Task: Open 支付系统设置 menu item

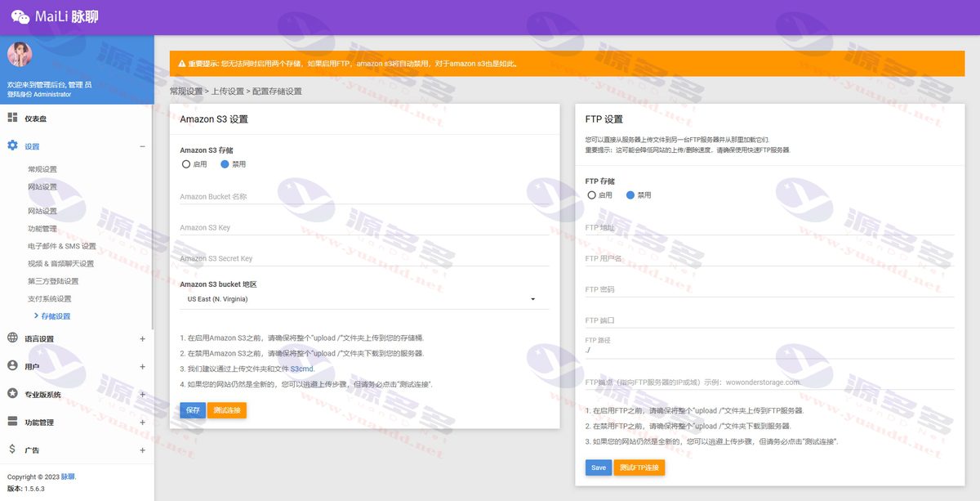Action: pos(50,298)
